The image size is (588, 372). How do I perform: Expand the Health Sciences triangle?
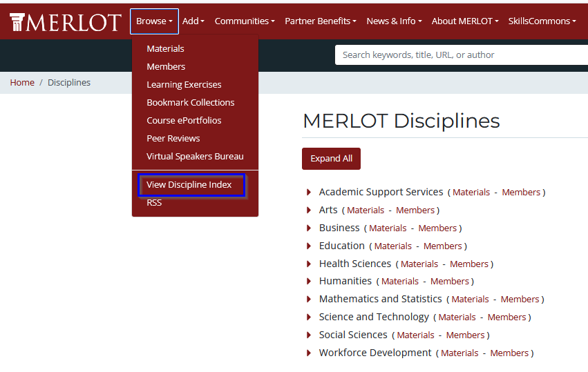point(309,264)
